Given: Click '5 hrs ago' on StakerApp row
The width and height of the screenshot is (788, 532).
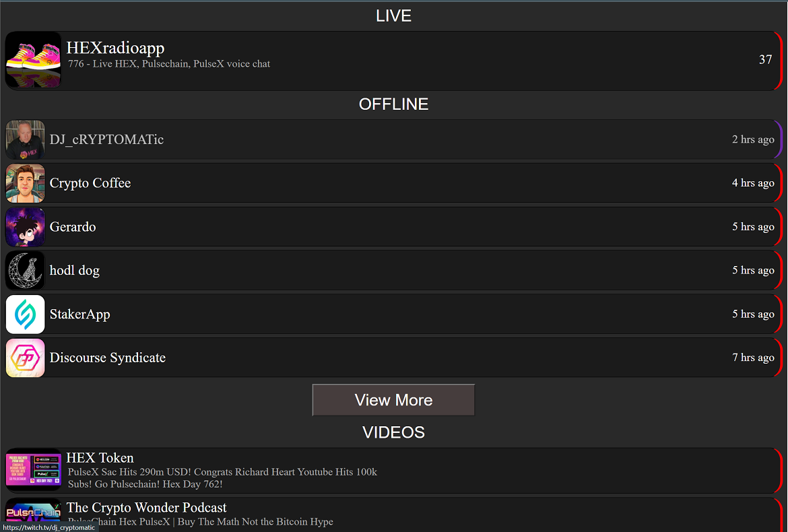Looking at the screenshot, I should click(x=753, y=314).
